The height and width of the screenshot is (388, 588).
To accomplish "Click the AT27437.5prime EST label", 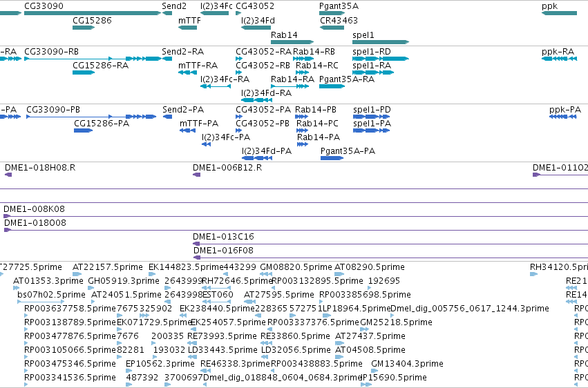I will [x=370, y=336].
